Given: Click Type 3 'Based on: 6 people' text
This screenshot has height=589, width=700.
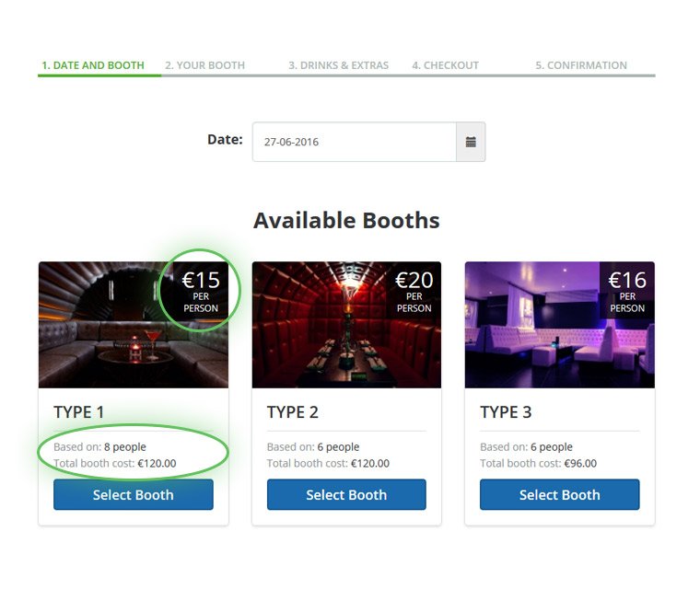Looking at the screenshot, I should coord(526,446).
